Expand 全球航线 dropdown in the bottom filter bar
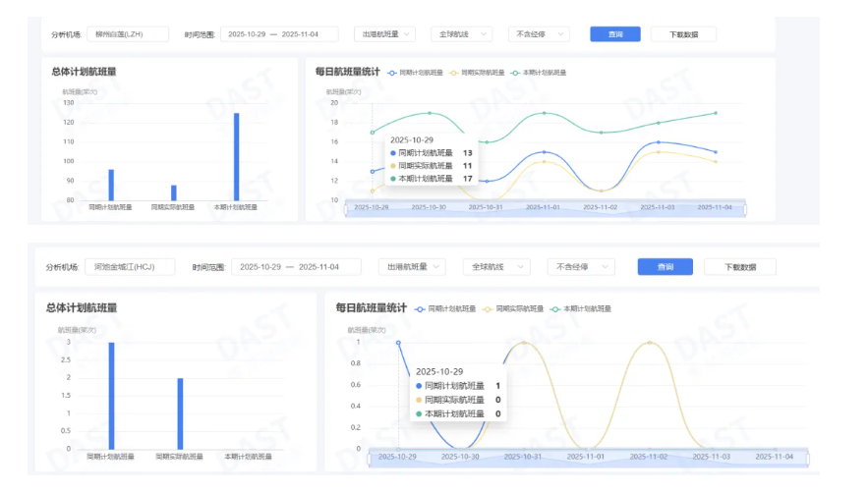The width and height of the screenshot is (868, 492). point(495,267)
